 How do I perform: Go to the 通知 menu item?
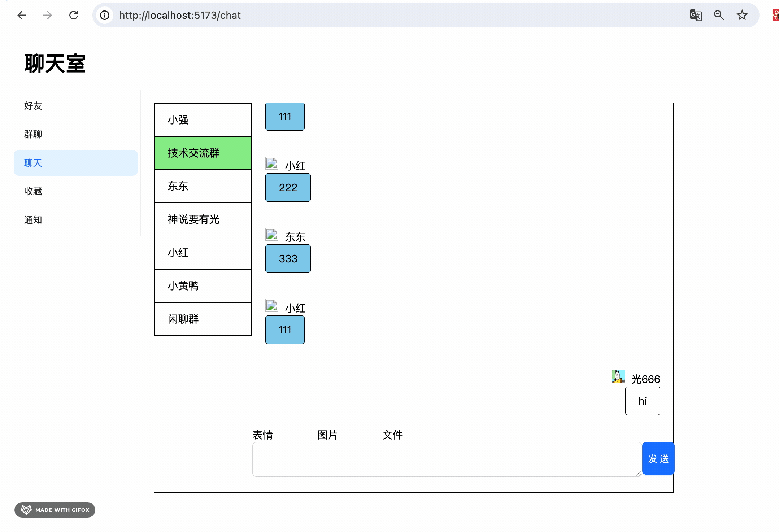click(x=33, y=220)
